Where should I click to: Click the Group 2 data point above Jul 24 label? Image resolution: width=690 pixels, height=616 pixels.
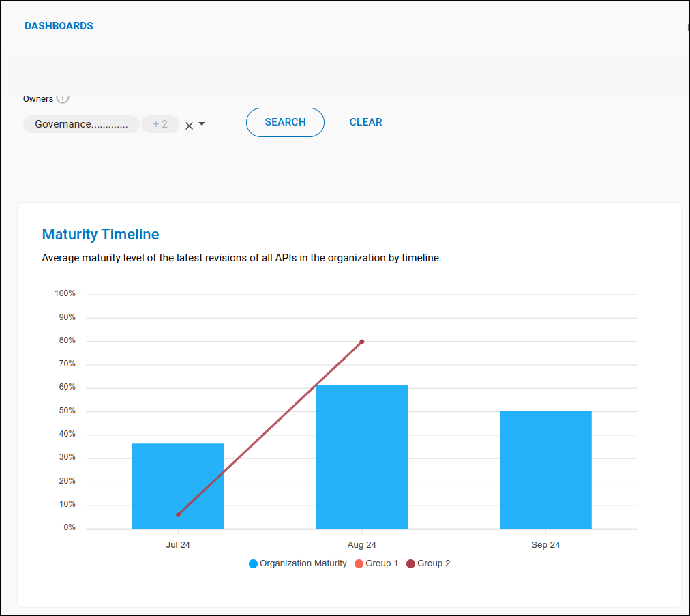tap(178, 514)
